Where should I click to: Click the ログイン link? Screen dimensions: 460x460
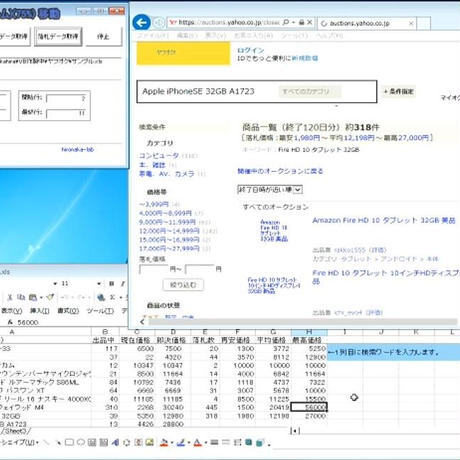(x=251, y=50)
